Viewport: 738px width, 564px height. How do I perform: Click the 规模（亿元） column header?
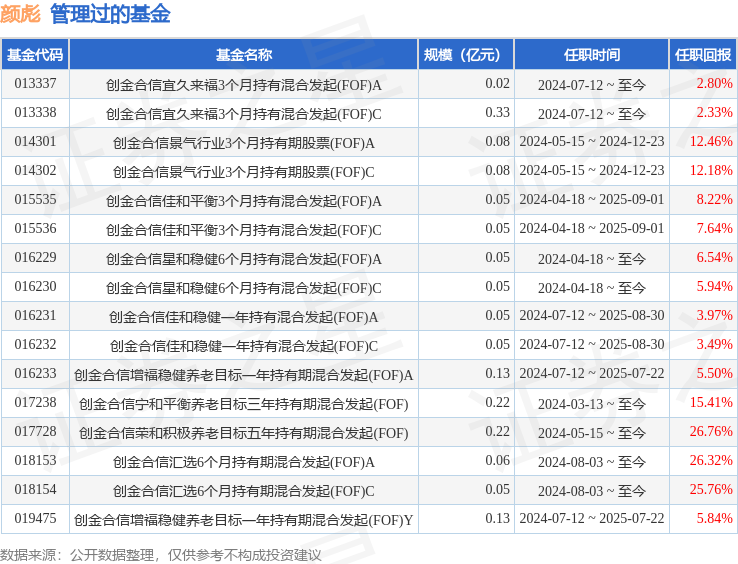(x=466, y=55)
